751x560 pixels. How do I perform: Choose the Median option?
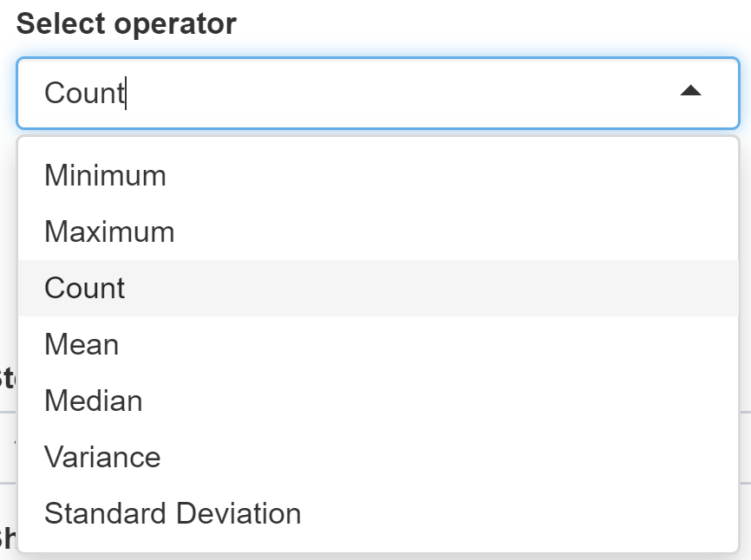94,401
